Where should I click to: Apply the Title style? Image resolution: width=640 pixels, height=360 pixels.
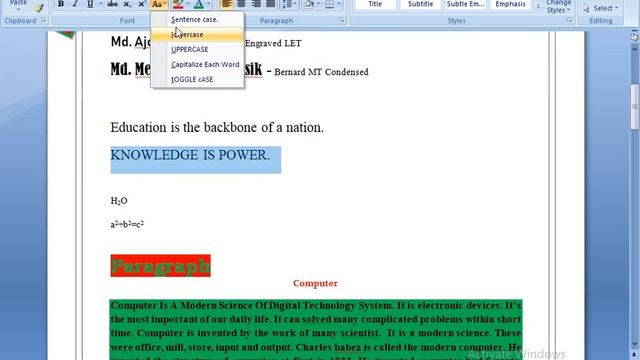coord(375,4)
